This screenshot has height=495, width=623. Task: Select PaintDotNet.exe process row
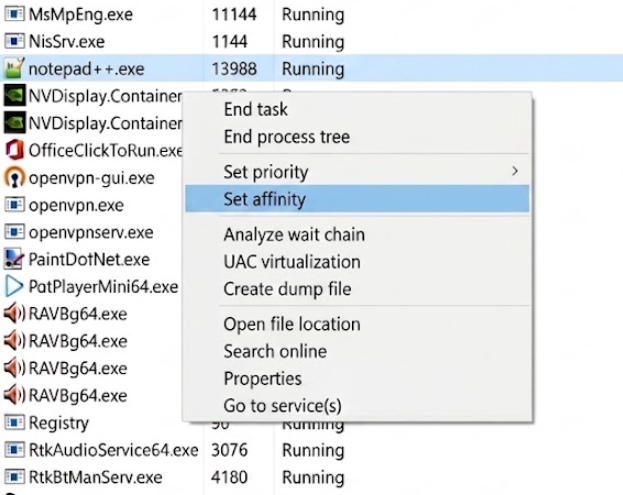tap(89, 259)
